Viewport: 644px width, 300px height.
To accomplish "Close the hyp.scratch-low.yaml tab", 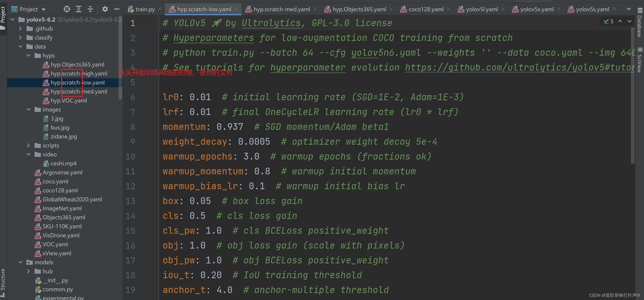I will tap(236, 9).
